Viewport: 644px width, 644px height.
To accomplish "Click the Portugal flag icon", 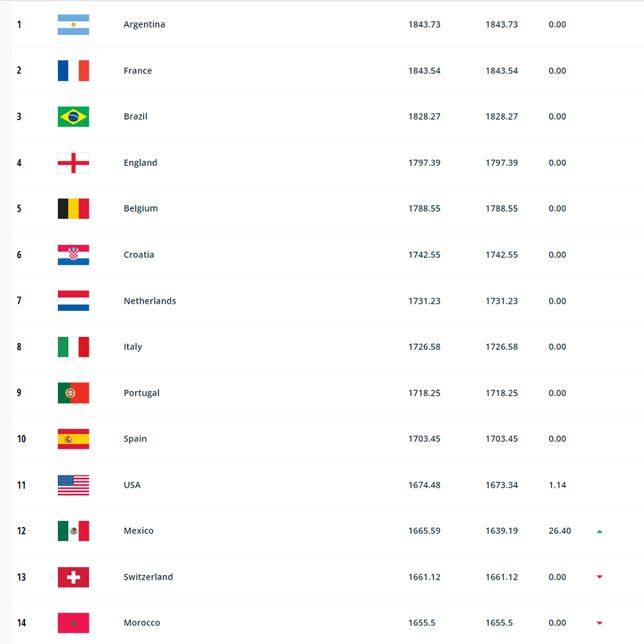I will coord(73,393).
